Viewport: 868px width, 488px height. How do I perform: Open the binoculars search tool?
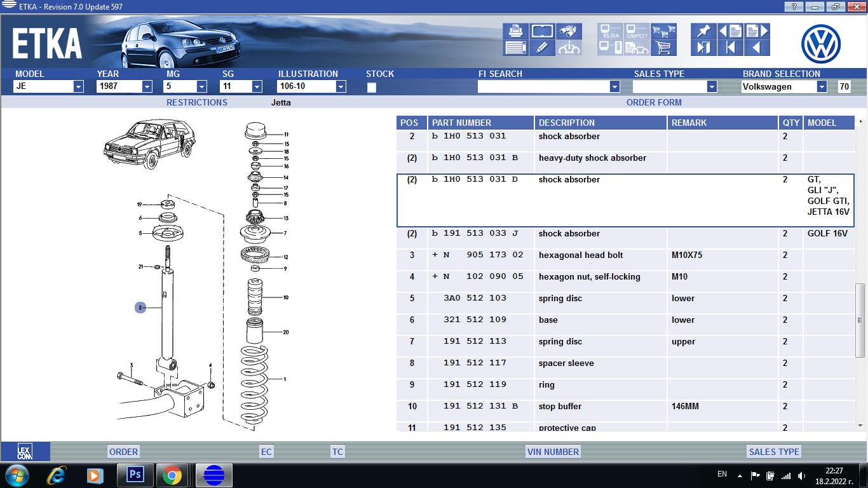[569, 31]
